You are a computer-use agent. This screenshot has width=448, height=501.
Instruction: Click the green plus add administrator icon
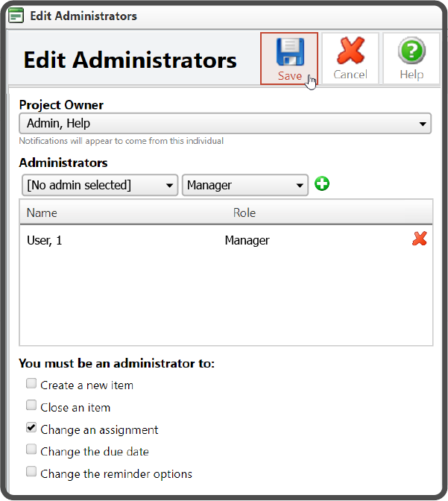click(321, 184)
